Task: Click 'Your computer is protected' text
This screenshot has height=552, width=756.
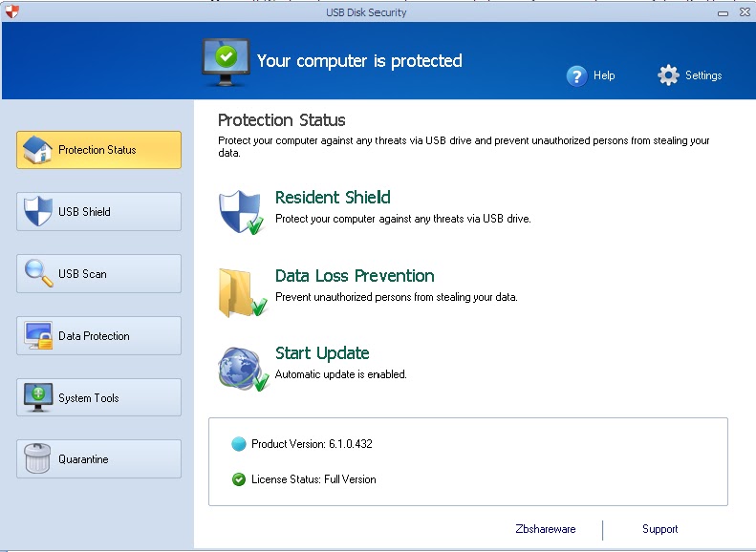Action: pyautogui.click(x=359, y=61)
